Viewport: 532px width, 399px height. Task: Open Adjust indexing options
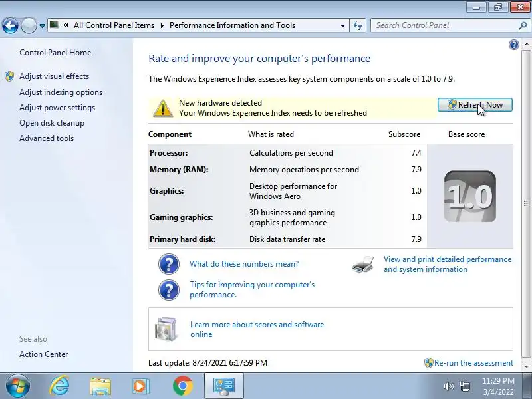click(61, 92)
